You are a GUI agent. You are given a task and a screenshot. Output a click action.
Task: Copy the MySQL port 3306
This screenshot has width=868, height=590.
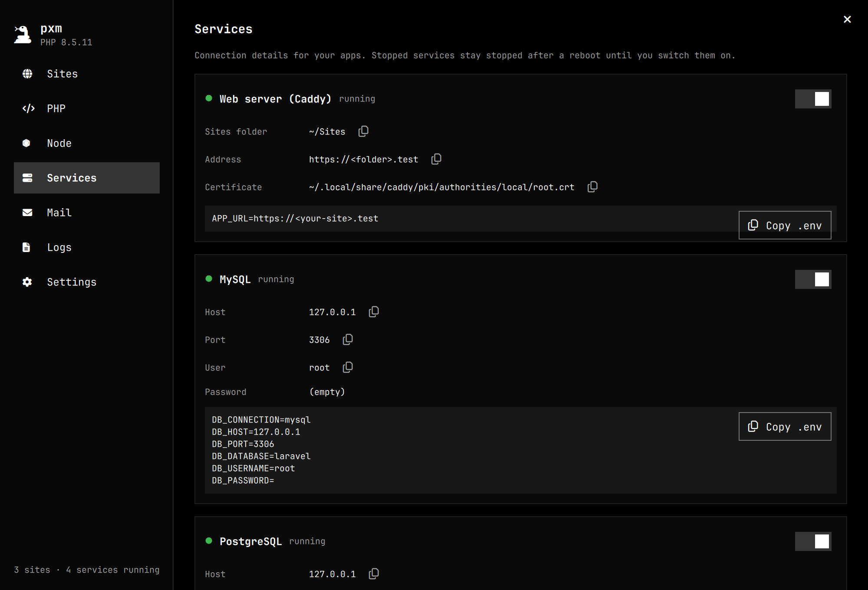pos(348,340)
